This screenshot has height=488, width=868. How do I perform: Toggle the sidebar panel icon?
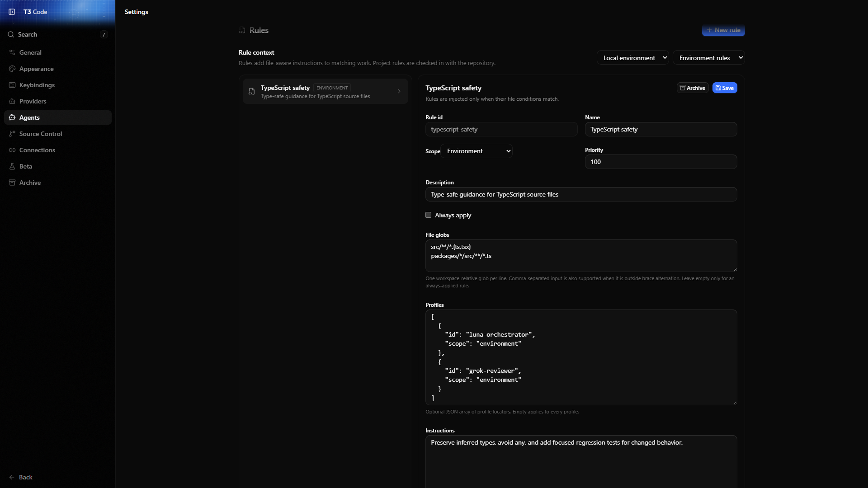[x=12, y=12]
